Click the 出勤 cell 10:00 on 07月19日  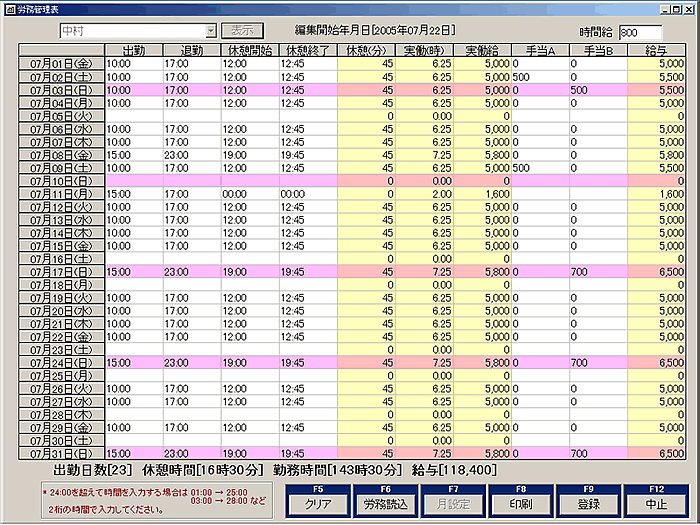(134, 297)
